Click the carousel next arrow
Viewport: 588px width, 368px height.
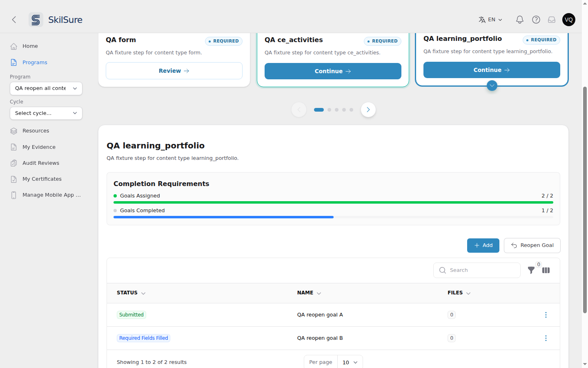(368, 110)
